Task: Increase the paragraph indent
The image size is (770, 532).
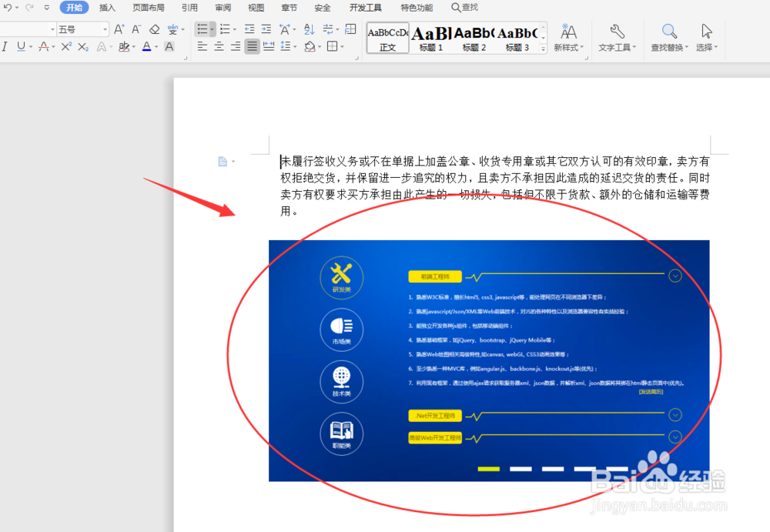Action: [266, 29]
